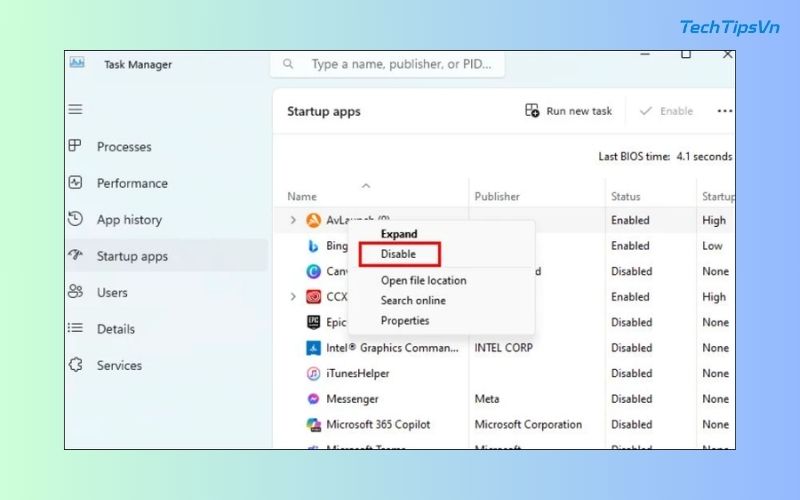Click the Microsoft Corporation publisher cell
Screen dimensions: 800x500
pyautogui.click(x=528, y=424)
